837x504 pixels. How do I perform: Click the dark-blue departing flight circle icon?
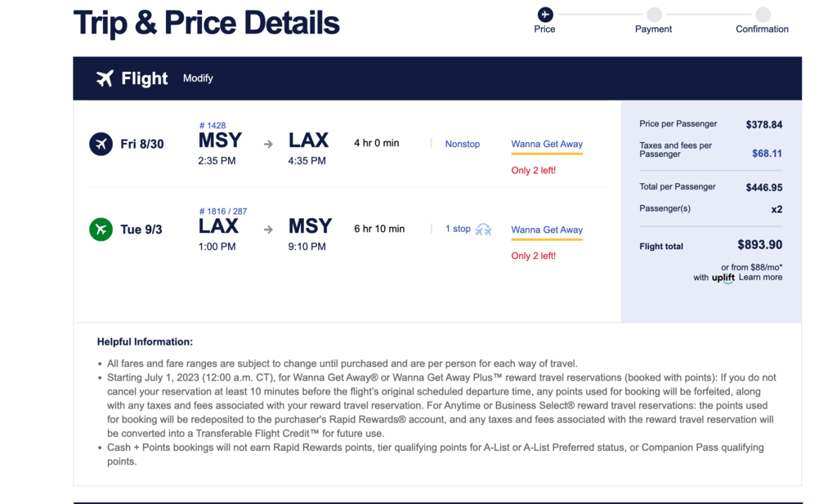101,144
